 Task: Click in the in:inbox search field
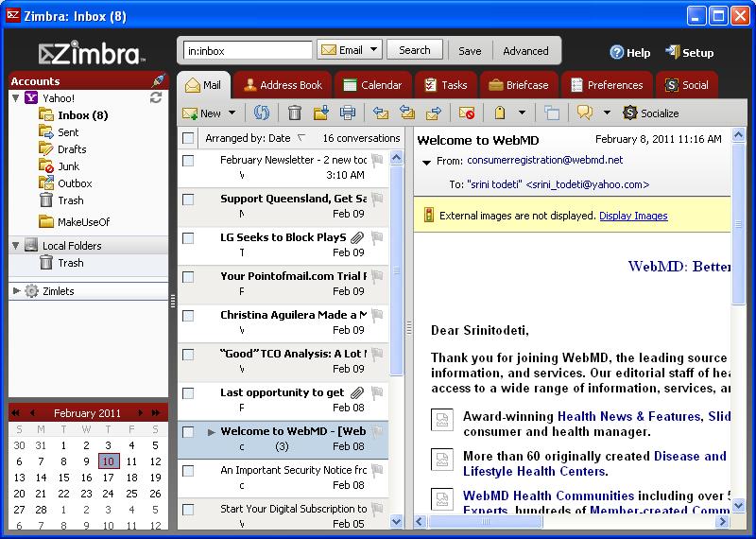[x=248, y=50]
